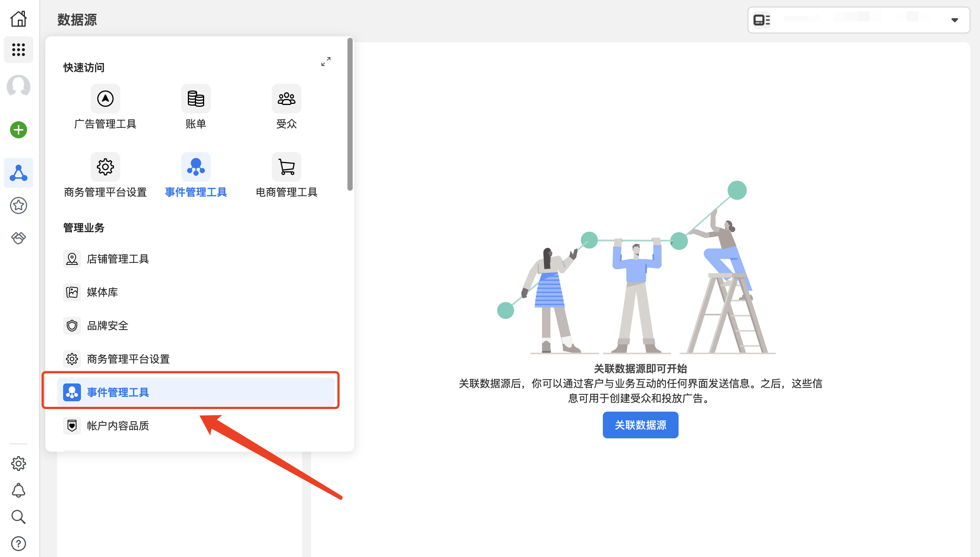Open the notifications bell icon

[x=19, y=490]
